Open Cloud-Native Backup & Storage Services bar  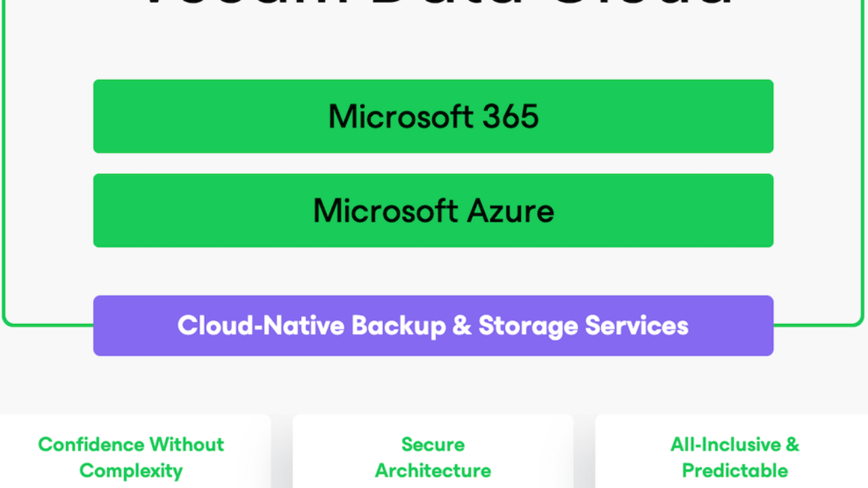click(433, 325)
